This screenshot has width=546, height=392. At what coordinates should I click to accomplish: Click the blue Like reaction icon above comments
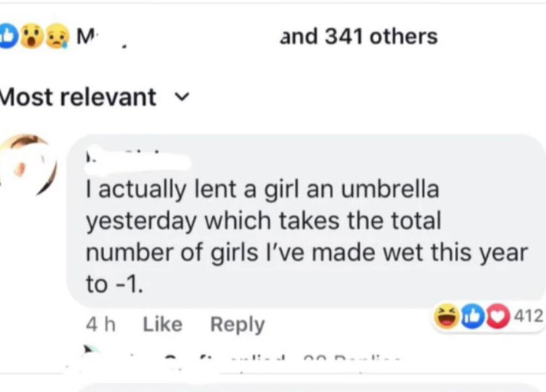click(x=7, y=37)
